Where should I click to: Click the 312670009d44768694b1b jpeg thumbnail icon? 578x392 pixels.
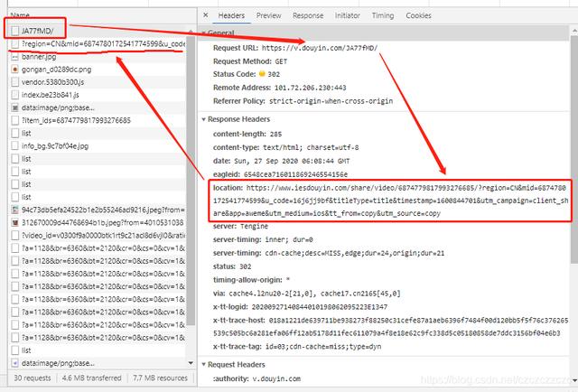(x=14, y=221)
